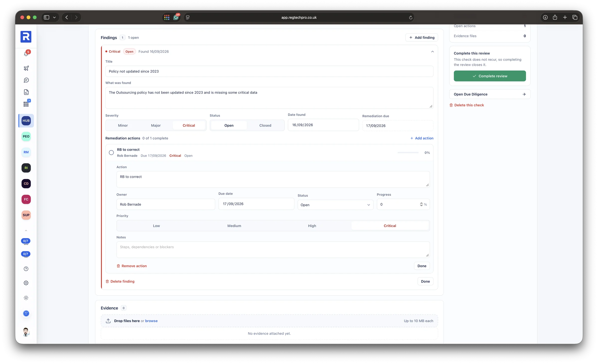Open the user avatar profile

coord(26,332)
